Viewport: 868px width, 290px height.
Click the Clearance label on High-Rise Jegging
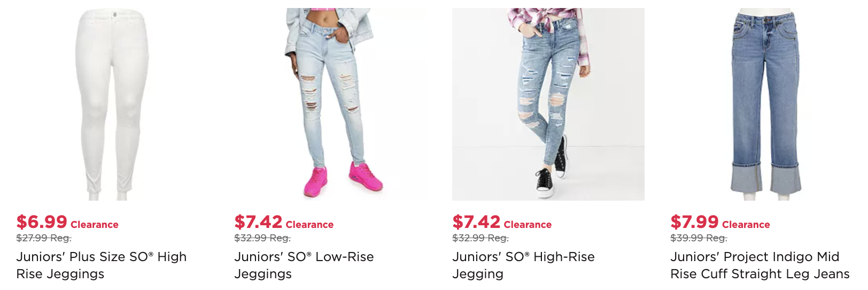tap(528, 225)
